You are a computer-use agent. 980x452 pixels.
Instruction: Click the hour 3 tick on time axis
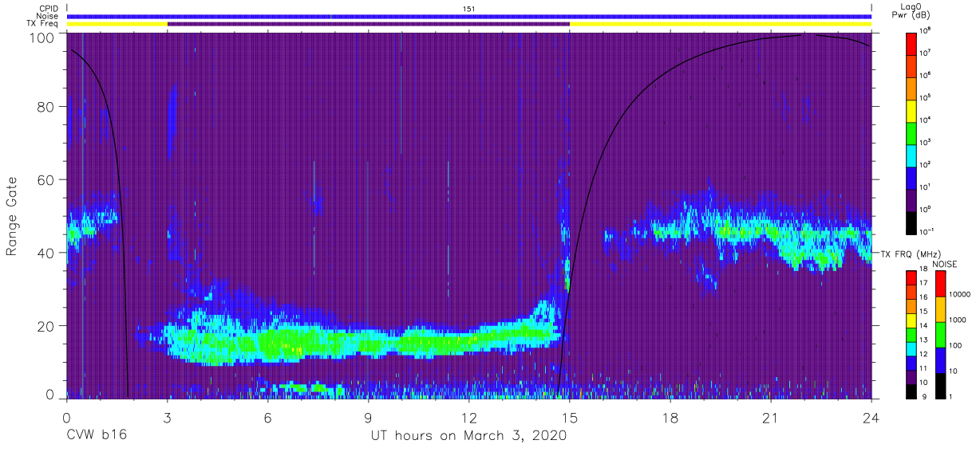point(168,417)
